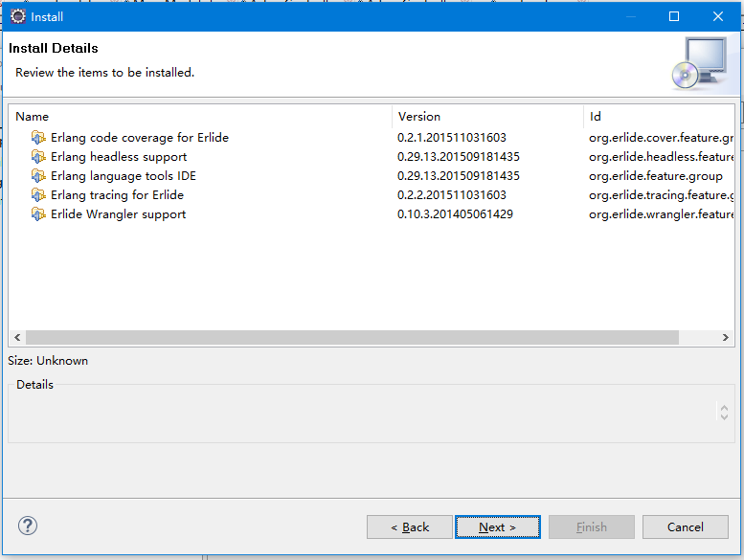The height and width of the screenshot is (560, 744).
Task: Click the horizontal scrollbar thumb
Action: pos(352,337)
